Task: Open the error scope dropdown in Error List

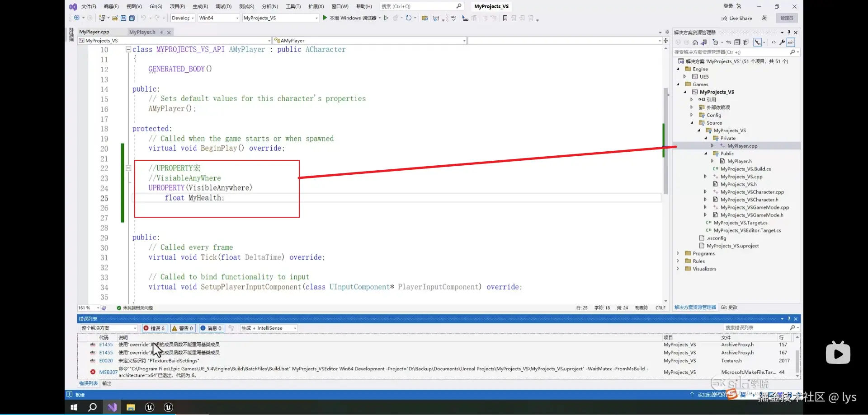Action: coord(108,328)
